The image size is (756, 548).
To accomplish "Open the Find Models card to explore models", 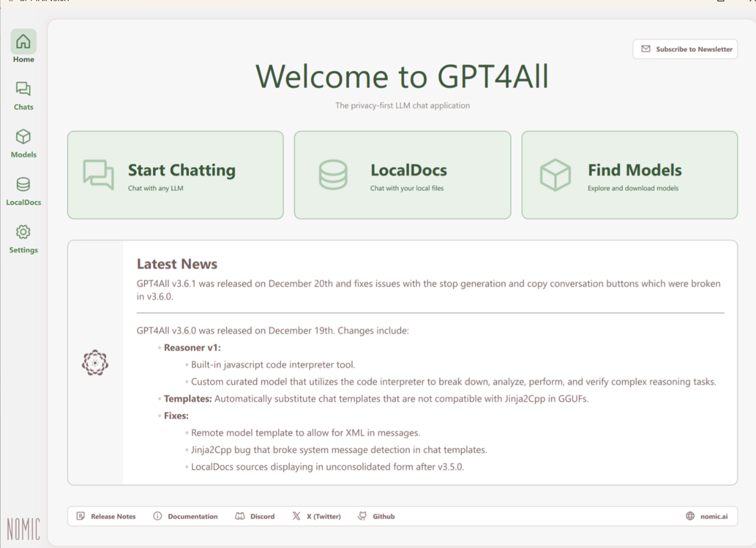I will [629, 174].
